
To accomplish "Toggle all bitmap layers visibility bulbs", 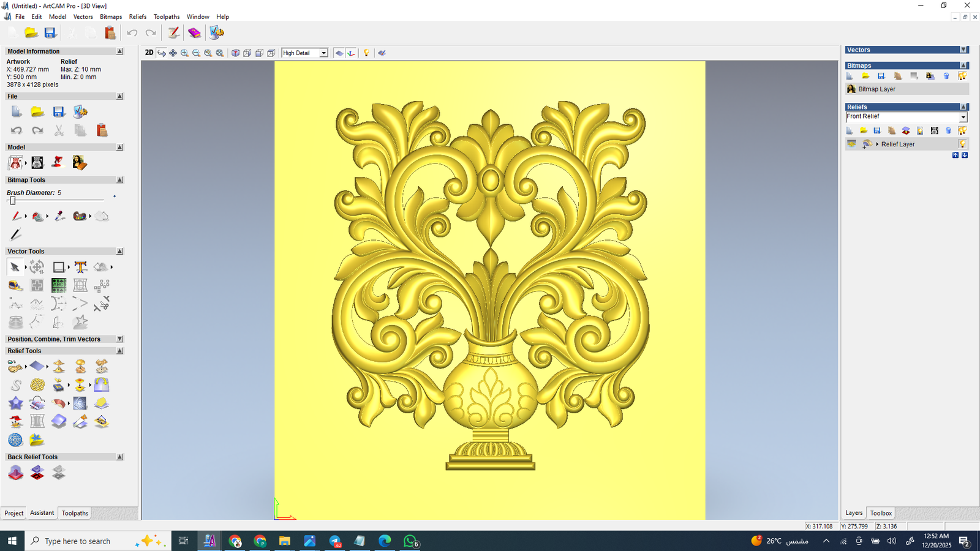I will pos(962,76).
